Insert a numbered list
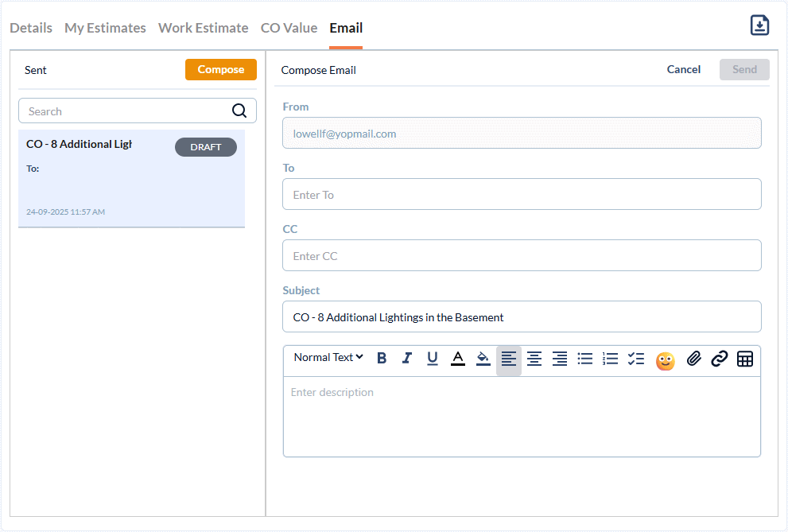 pos(610,359)
